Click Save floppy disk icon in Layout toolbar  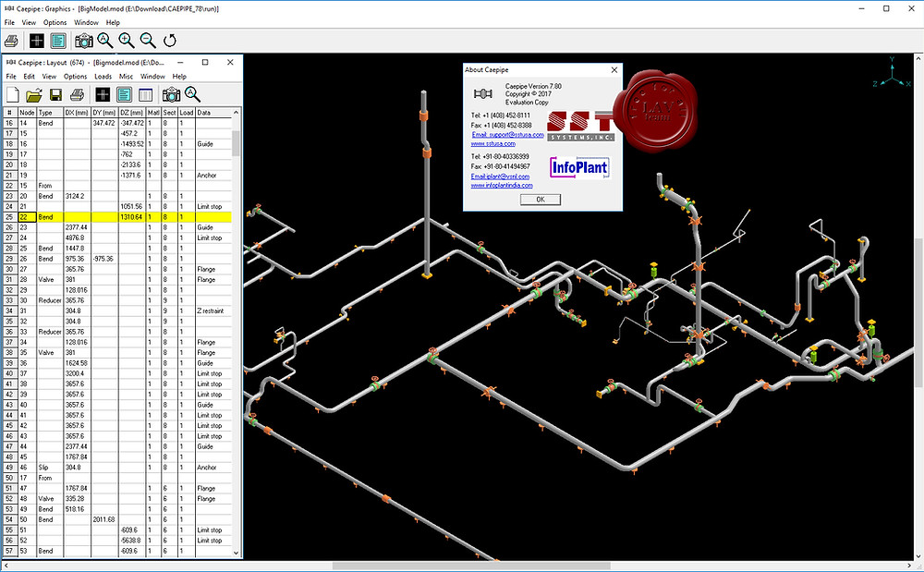[55, 94]
